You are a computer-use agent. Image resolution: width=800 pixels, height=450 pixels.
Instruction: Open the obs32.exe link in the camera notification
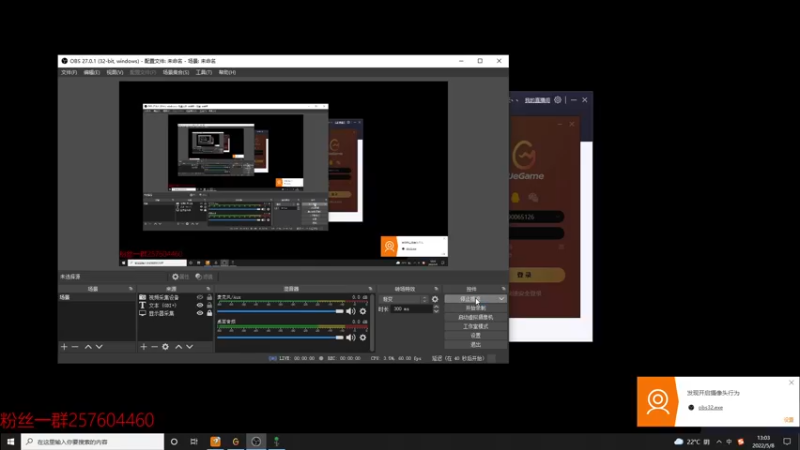point(711,408)
